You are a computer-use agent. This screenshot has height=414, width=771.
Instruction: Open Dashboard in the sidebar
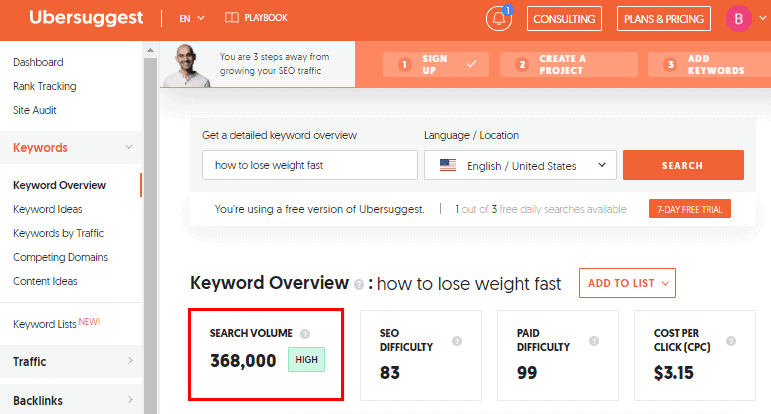point(38,62)
